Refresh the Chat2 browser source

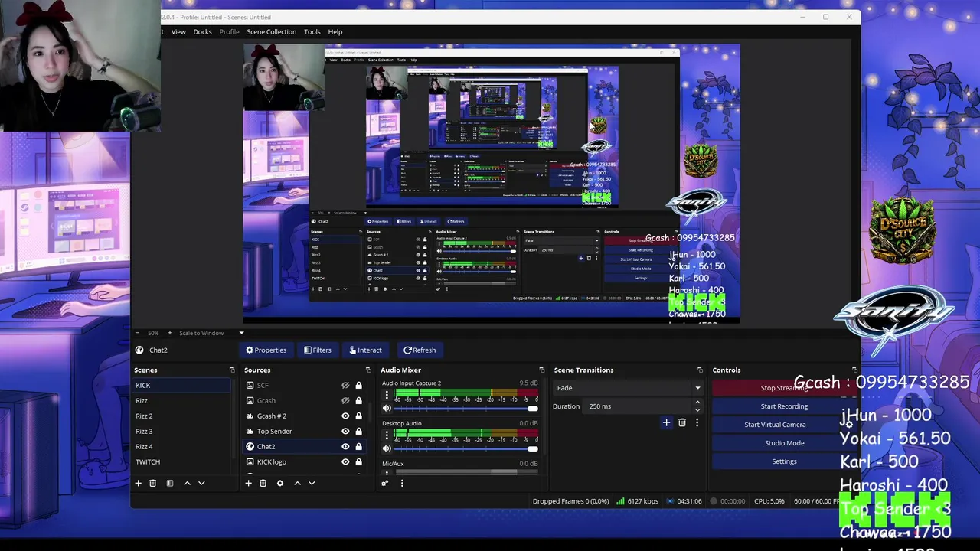tap(420, 350)
